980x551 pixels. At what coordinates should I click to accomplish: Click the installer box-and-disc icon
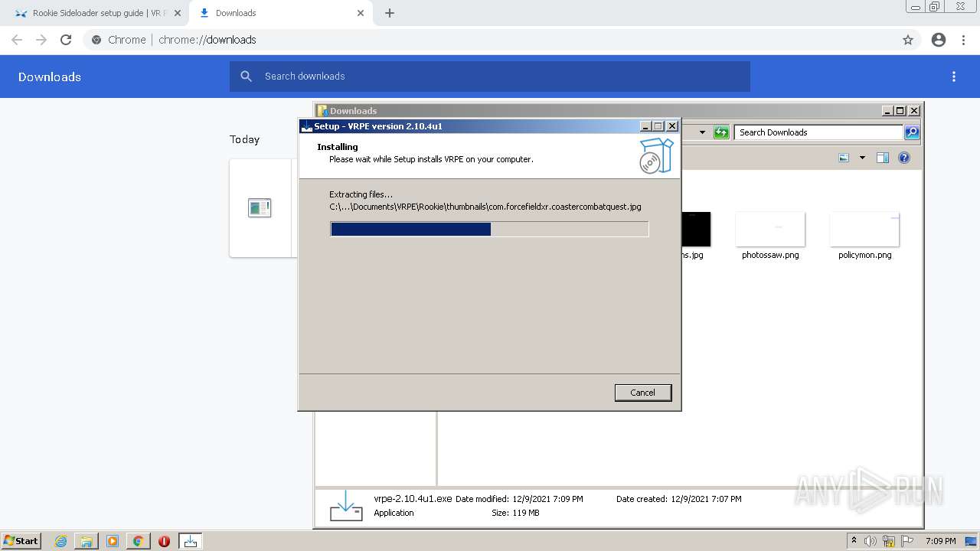click(x=656, y=155)
